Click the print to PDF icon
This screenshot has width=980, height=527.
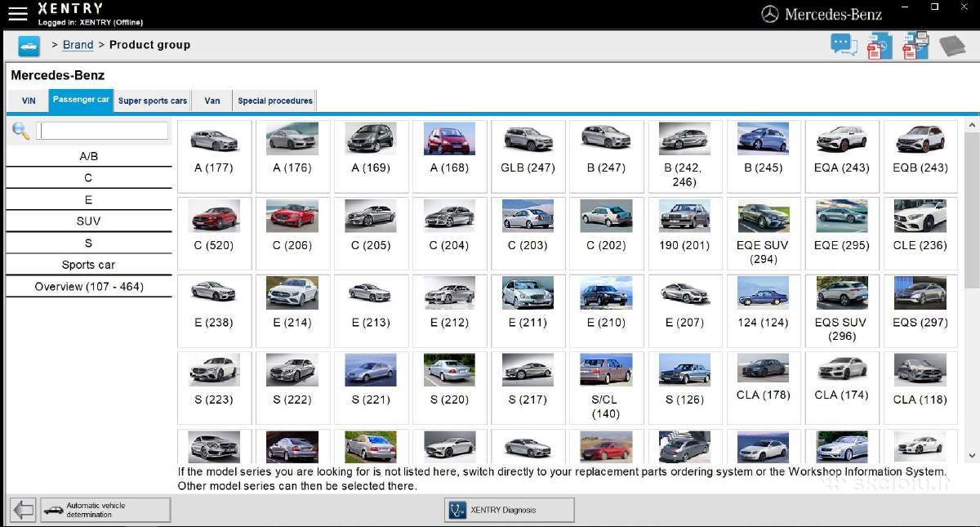tap(915, 46)
